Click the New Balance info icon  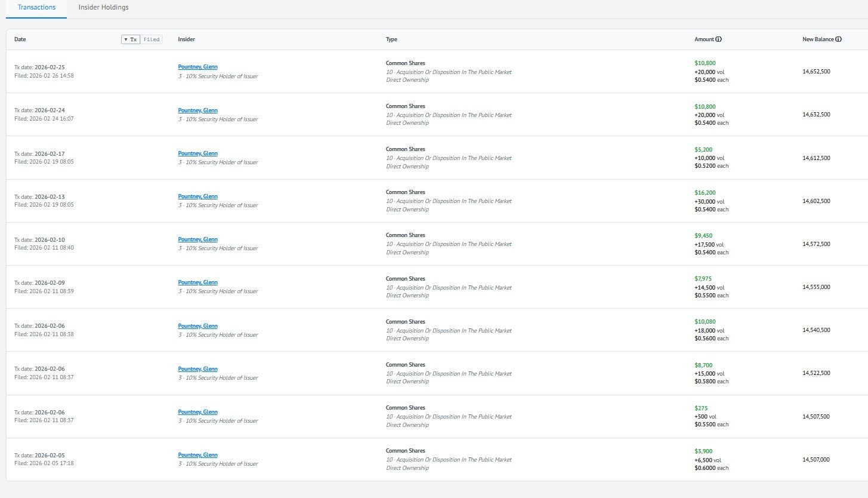click(838, 39)
